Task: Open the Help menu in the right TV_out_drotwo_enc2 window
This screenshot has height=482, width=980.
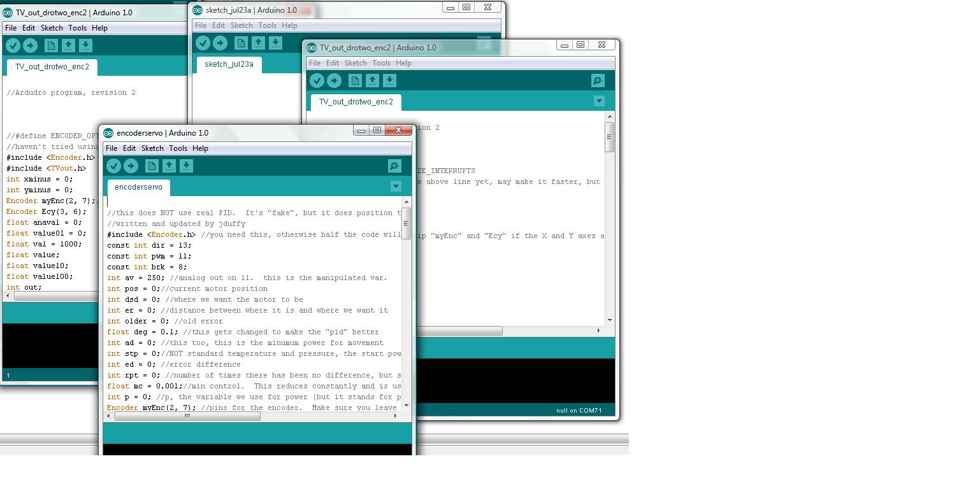Action: [x=403, y=63]
